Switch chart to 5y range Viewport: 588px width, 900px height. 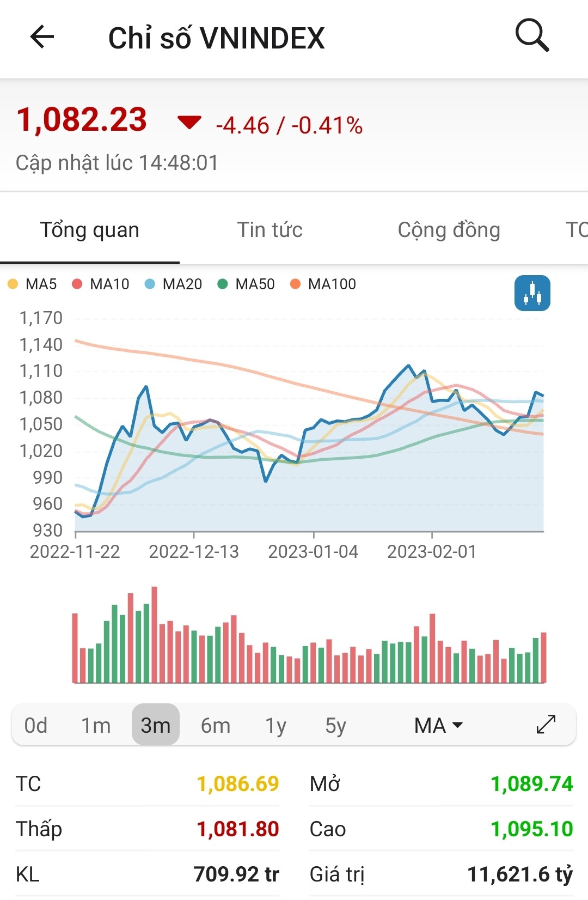pyautogui.click(x=335, y=725)
